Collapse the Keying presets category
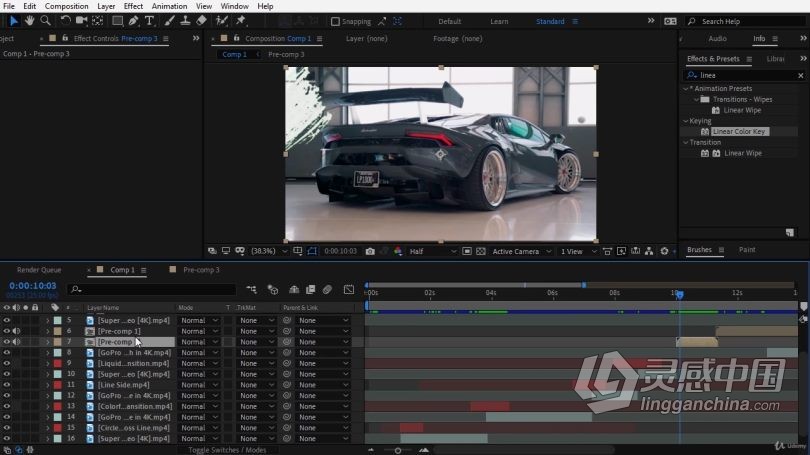Screen dimensions: 810x455 (686, 121)
